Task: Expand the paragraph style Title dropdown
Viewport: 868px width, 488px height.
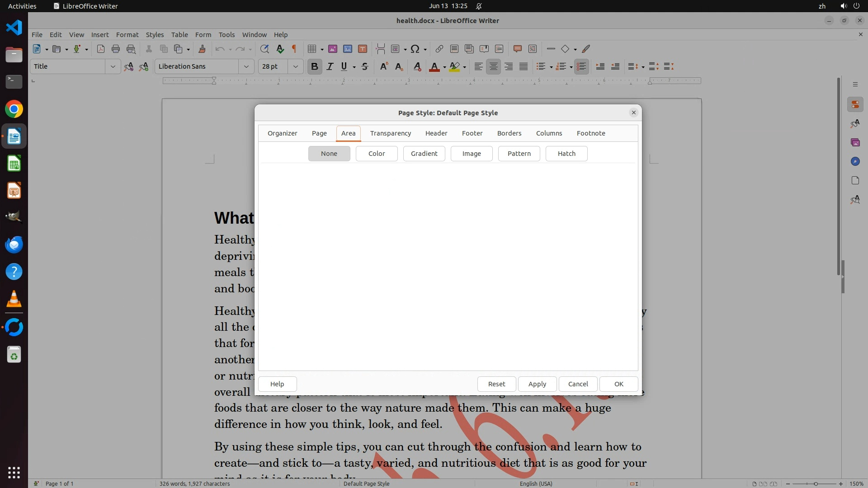Action: 113,67
